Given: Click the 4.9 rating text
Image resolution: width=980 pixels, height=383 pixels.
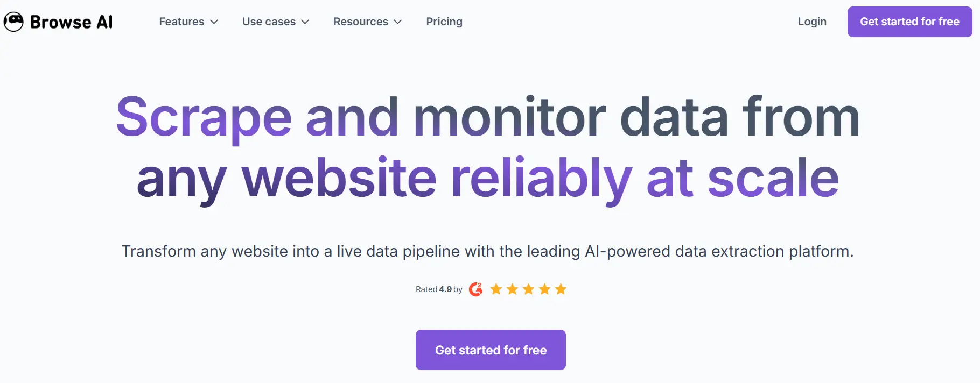Looking at the screenshot, I should (x=446, y=289).
